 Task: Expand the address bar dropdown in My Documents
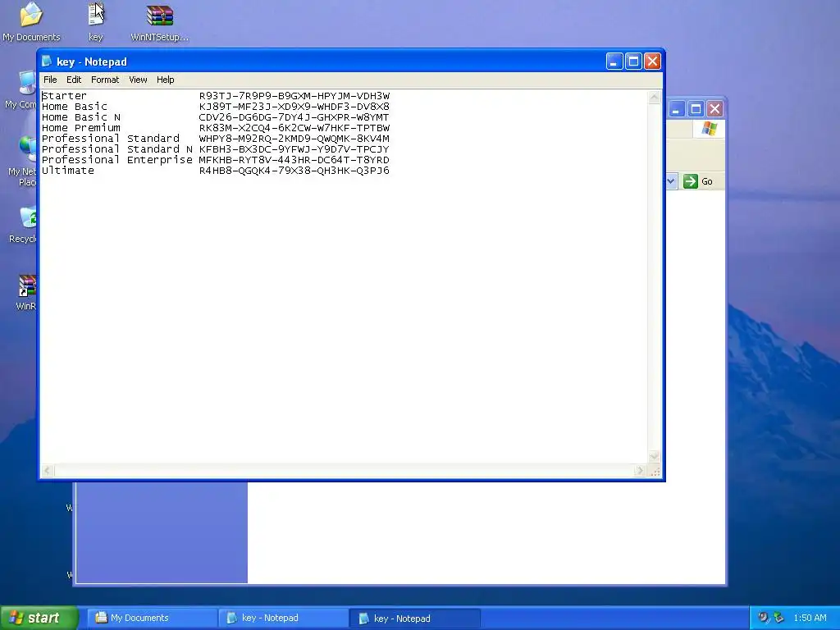point(671,181)
